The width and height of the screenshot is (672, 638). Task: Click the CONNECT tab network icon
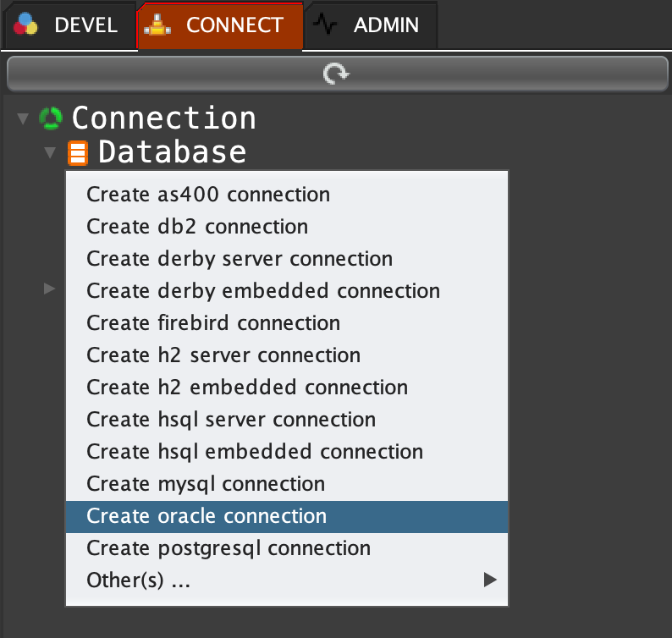[158, 25]
